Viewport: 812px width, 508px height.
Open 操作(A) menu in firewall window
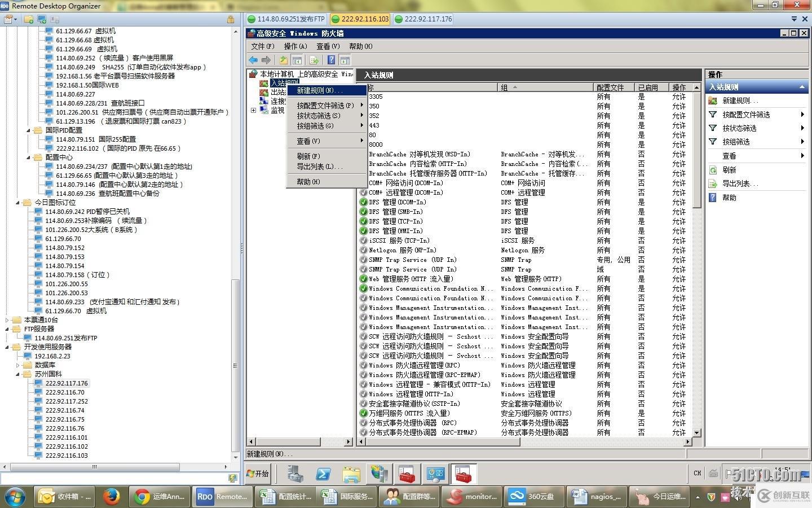[295, 46]
